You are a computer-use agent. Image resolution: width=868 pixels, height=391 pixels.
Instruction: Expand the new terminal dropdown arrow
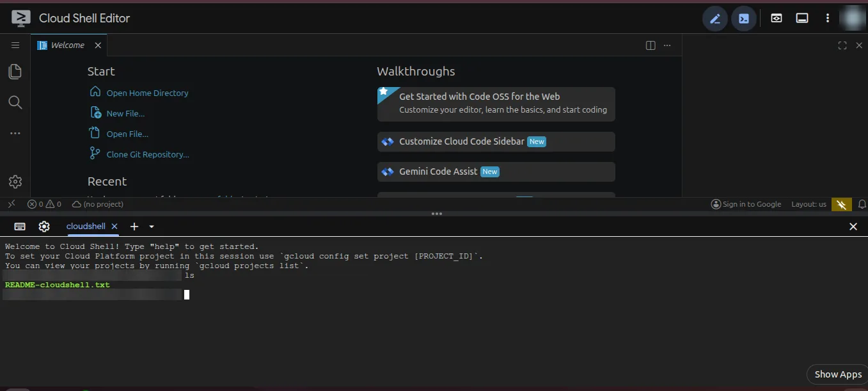152,227
